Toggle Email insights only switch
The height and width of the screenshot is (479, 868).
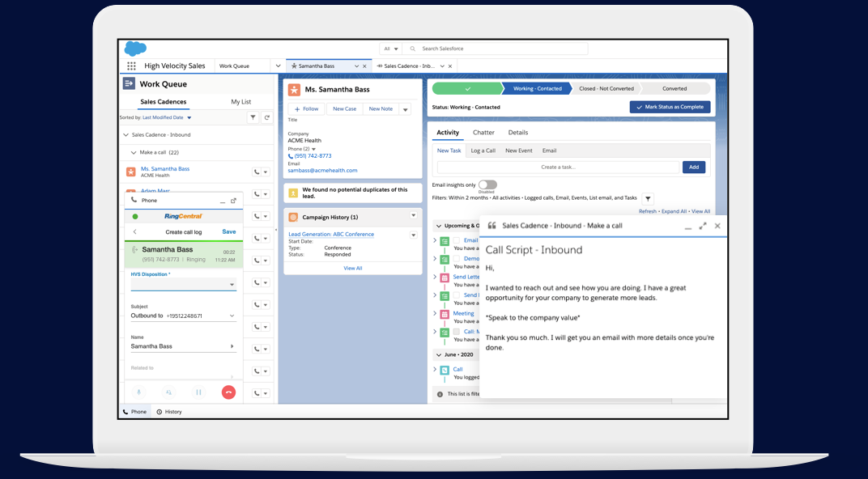click(x=487, y=184)
